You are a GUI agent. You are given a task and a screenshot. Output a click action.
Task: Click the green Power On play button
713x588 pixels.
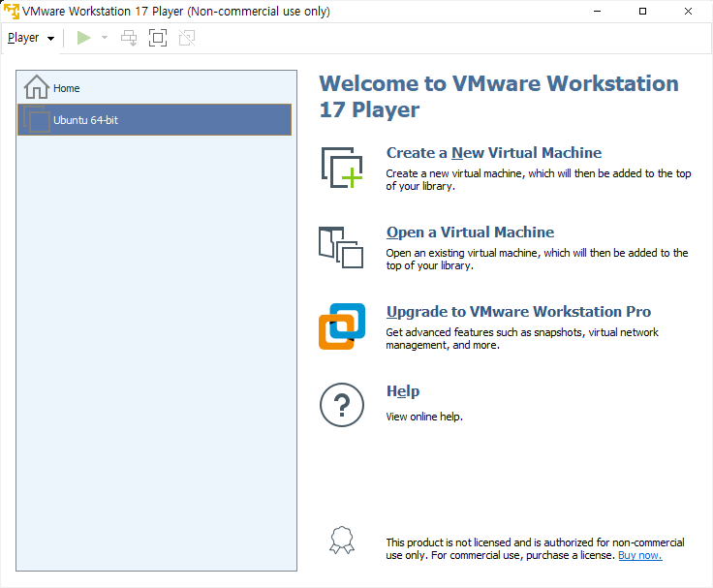click(x=83, y=38)
